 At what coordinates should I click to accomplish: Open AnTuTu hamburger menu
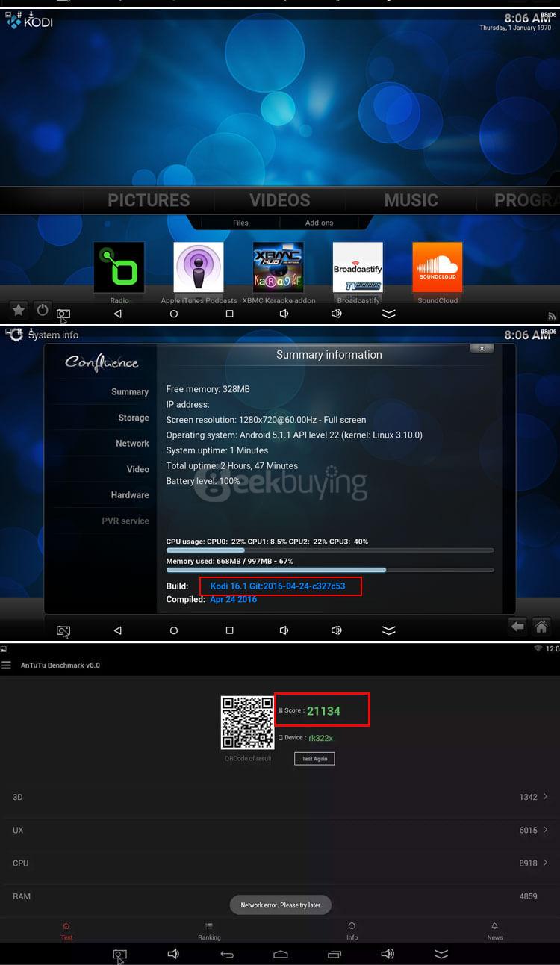pyautogui.click(x=6, y=665)
